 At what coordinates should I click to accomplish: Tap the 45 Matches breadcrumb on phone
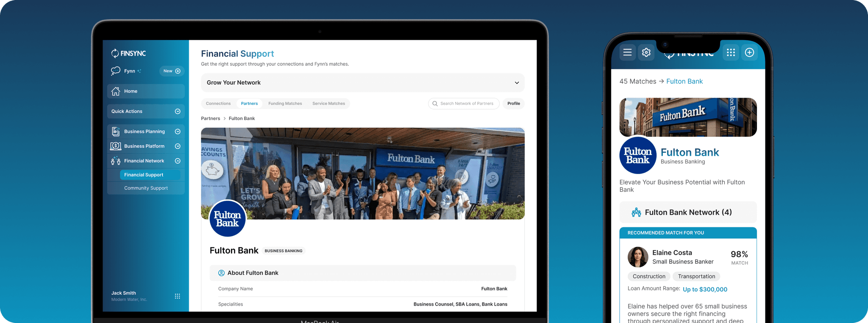[637, 81]
